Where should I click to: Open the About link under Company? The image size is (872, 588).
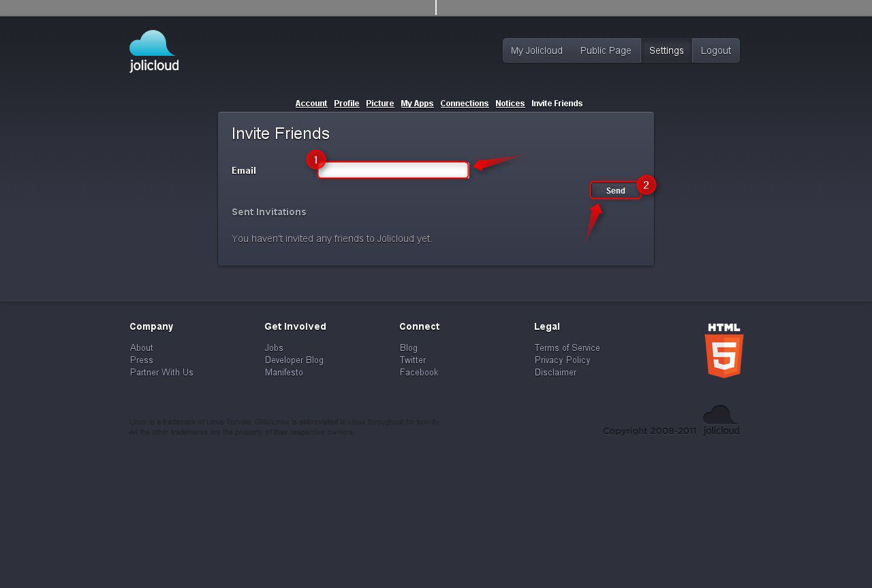tap(142, 347)
